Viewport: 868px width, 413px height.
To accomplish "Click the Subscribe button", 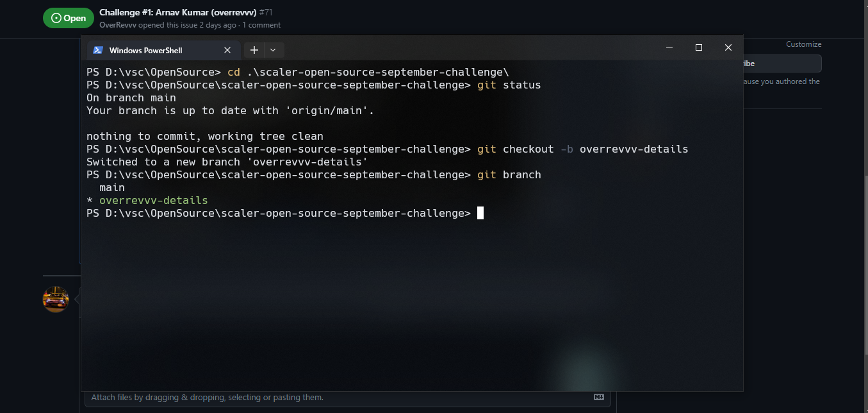I will click(x=788, y=63).
